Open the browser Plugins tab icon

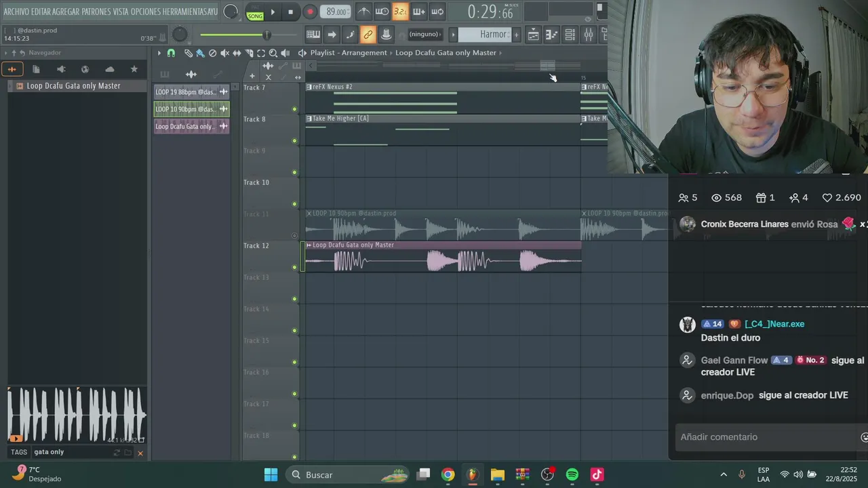click(61, 69)
